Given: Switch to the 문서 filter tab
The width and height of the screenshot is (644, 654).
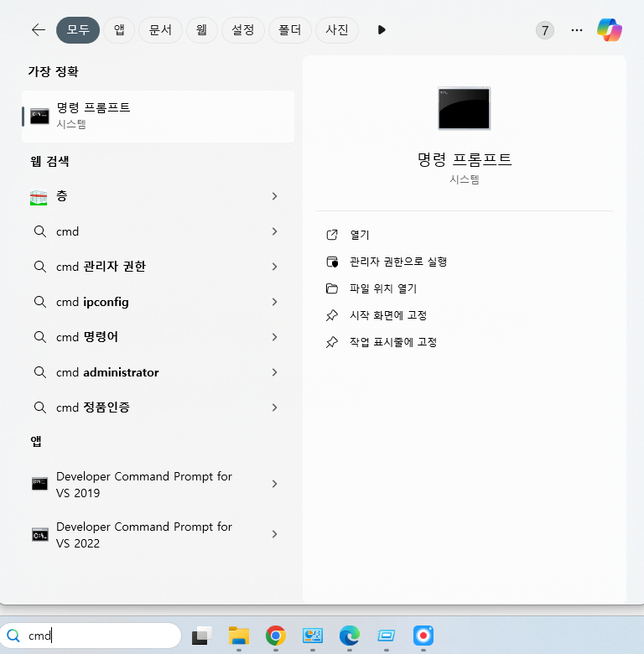Looking at the screenshot, I should [x=160, y=30].
